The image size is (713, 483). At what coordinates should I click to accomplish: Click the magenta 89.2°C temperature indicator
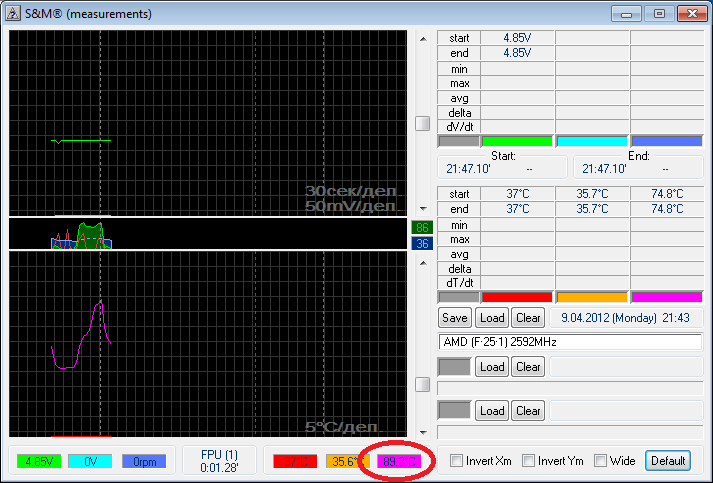point(399,462)
